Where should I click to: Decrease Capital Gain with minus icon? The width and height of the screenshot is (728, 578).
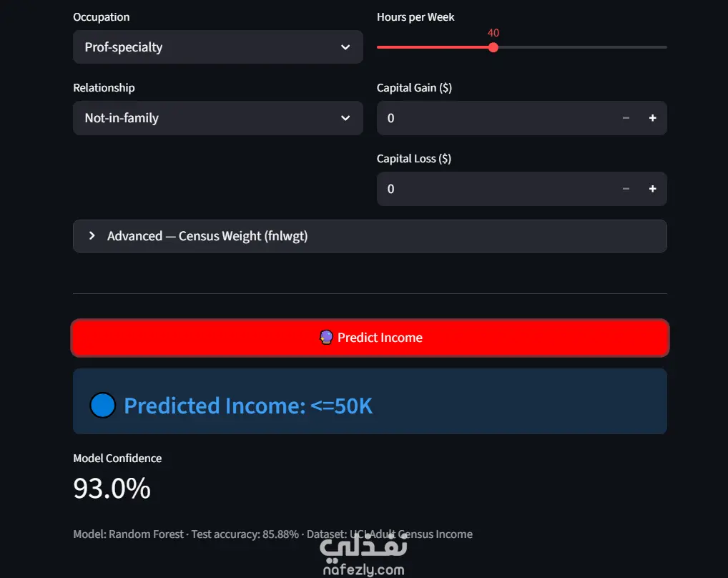pos(626,118)
